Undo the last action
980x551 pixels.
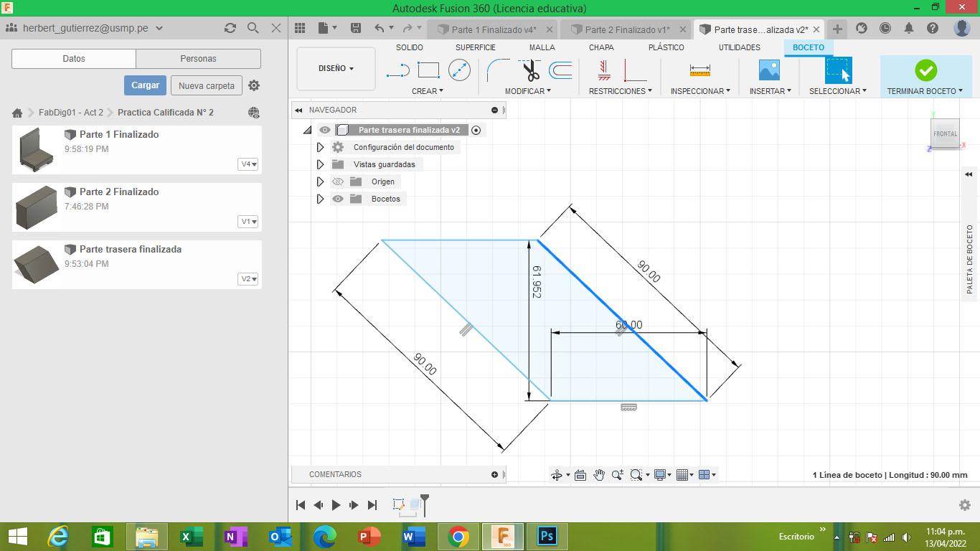[x=379, y=28]
